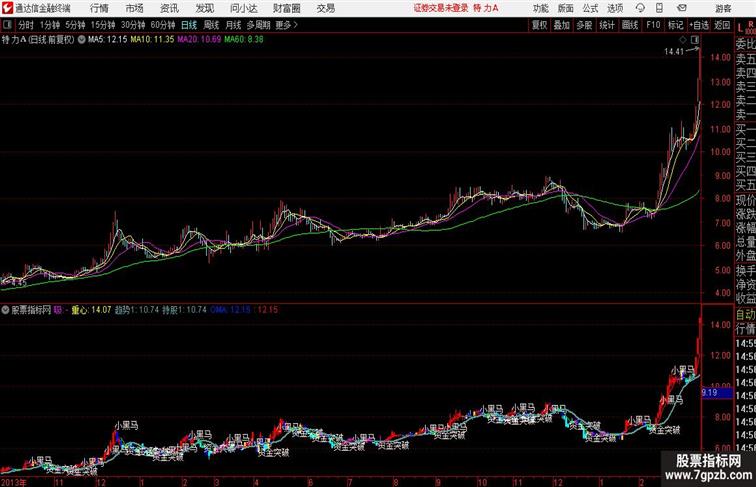756x487 pixels.
Task: Open the 财富圈 menu
Action: 287,8
